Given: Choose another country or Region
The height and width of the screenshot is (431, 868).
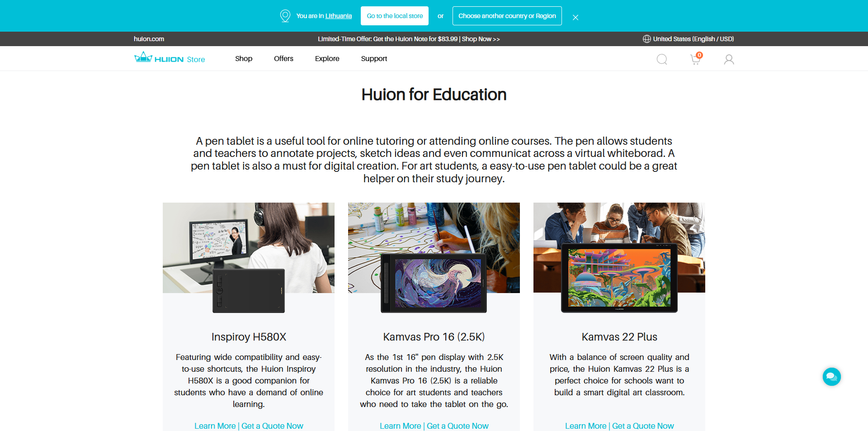Looking at the screenshot, I should click(x=507, y=16).
